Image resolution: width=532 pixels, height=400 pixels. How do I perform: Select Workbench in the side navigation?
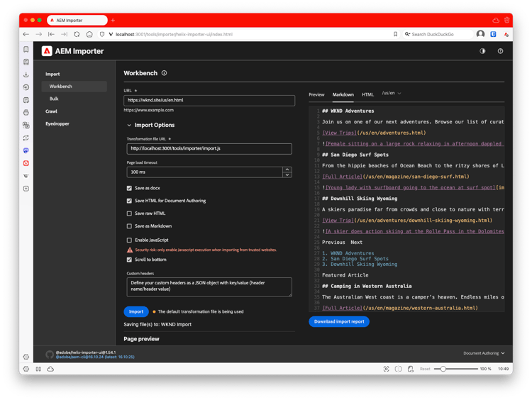(74, 87)
